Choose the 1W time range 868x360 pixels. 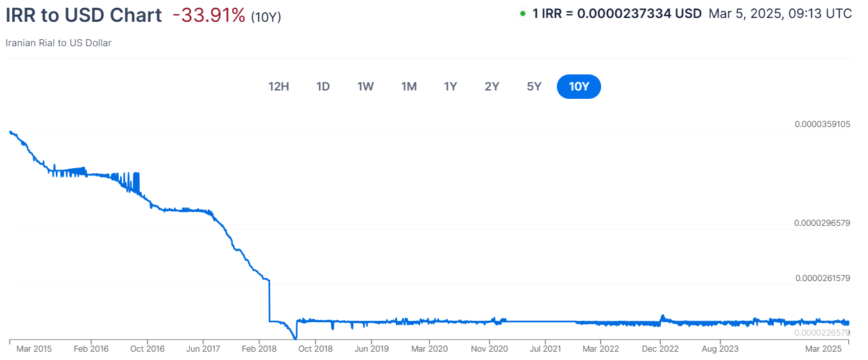click(366, 87)
